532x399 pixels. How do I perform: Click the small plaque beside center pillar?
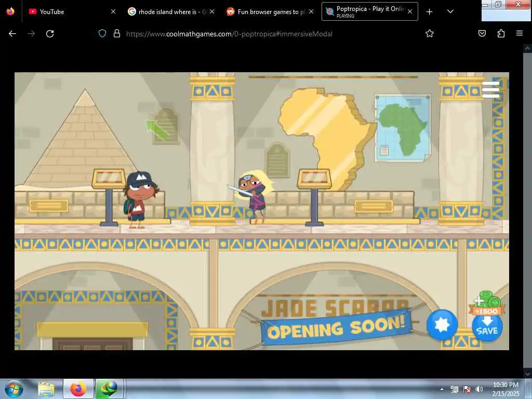[x=277, y=161]
